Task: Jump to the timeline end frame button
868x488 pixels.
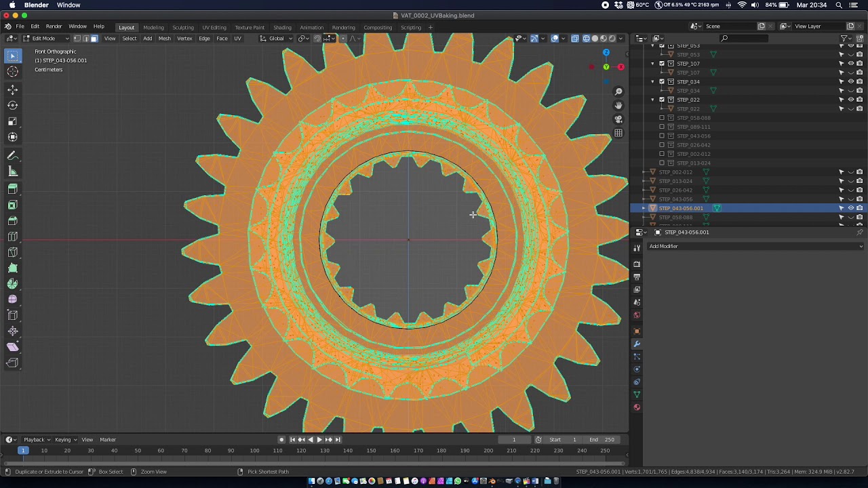Action: [x=338, y=439]
